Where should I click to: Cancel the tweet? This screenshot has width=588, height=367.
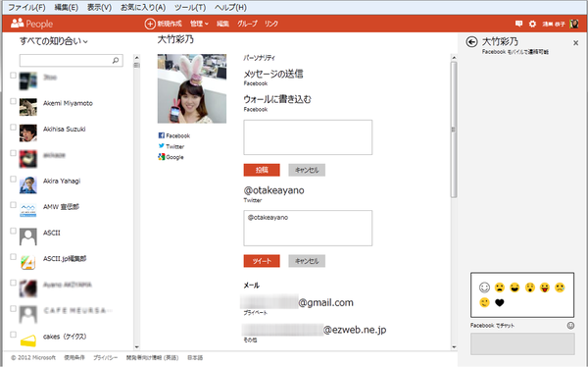point(307,261)
